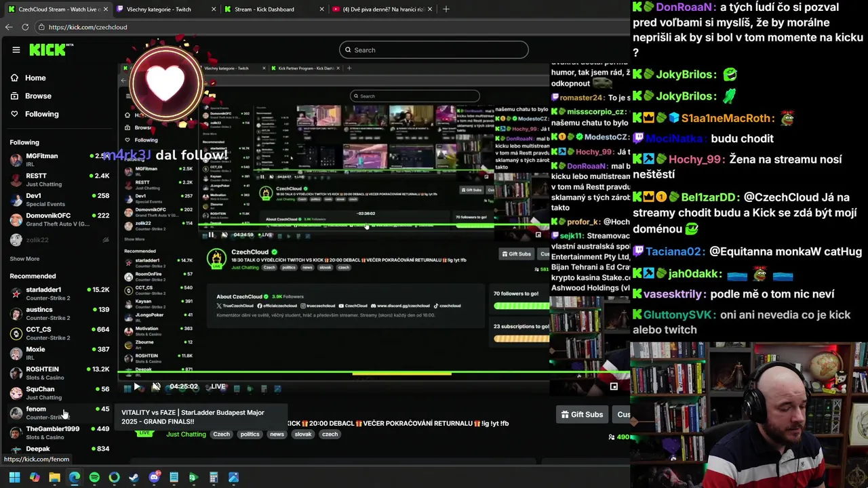Open File Explorer from the taskbar
The width and height of the screenshot is (868, 488).
point(54,477)
